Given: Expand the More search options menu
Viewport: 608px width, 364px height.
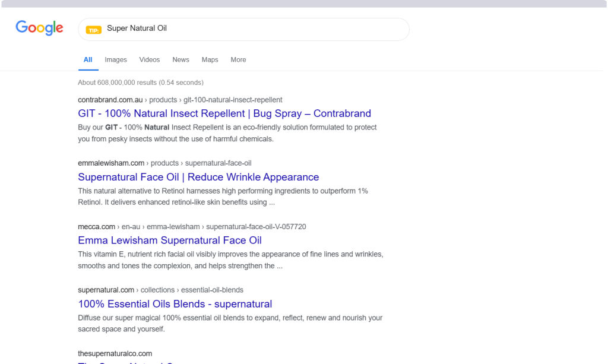Looking at the screenshot, I should point(238,60).
